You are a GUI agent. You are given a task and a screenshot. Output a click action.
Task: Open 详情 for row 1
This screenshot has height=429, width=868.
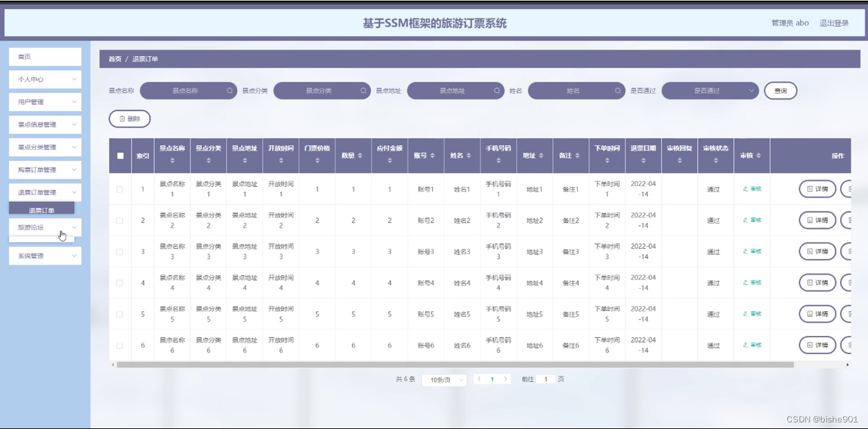[818, 189]
